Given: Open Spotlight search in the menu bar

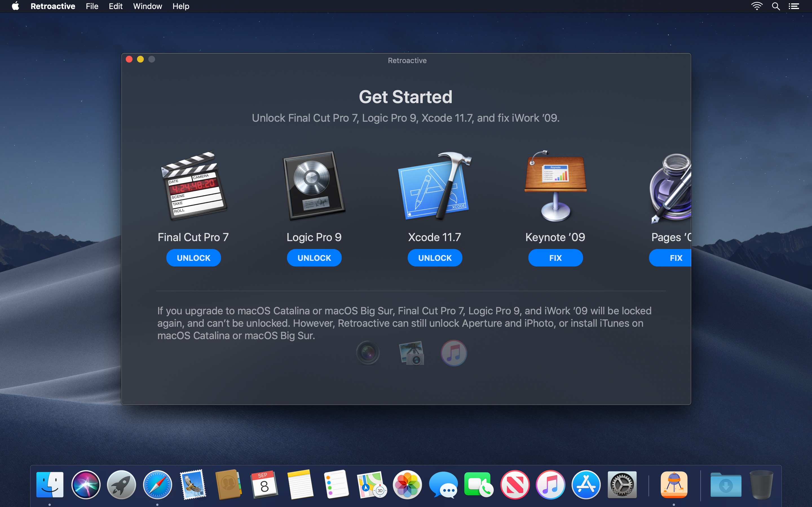Looking at the screenshot, I should click(x=775, y=6).
